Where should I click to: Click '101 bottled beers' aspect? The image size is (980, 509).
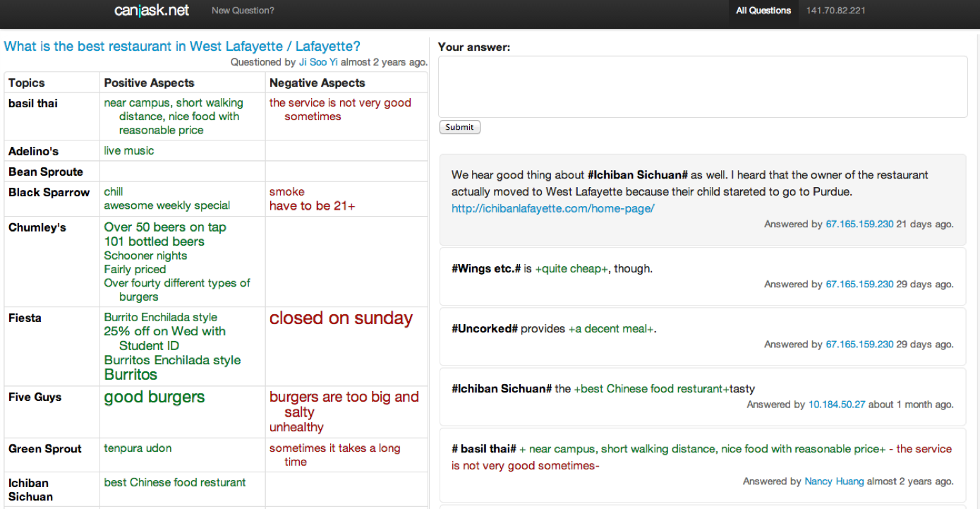pyautogui.click(x=154, y=241)
